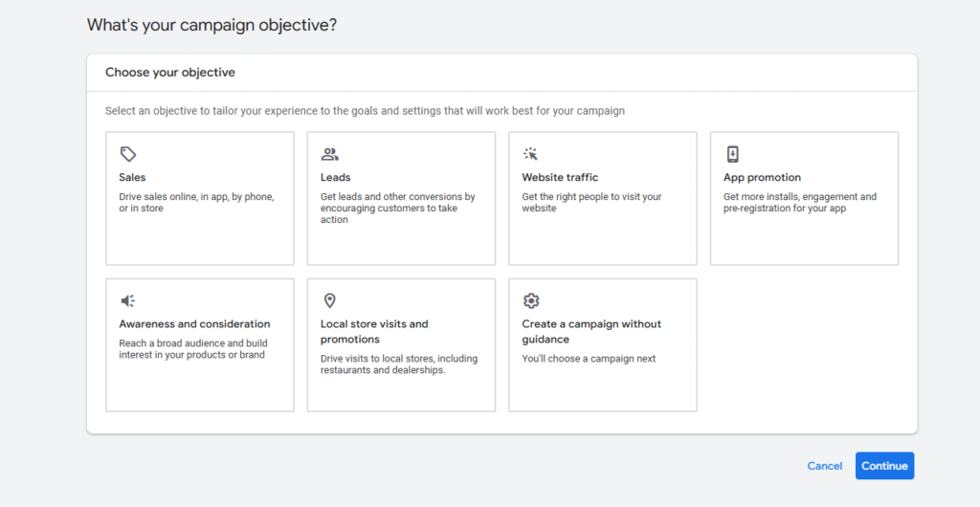Choose the Leads objective title
This screenshot has width=980, height=507.
tap(336, 177)
